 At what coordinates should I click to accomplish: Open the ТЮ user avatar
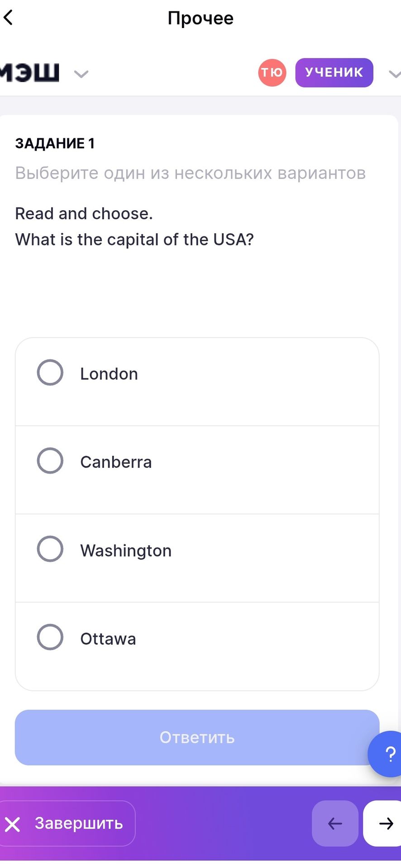(x=272, y=72)
